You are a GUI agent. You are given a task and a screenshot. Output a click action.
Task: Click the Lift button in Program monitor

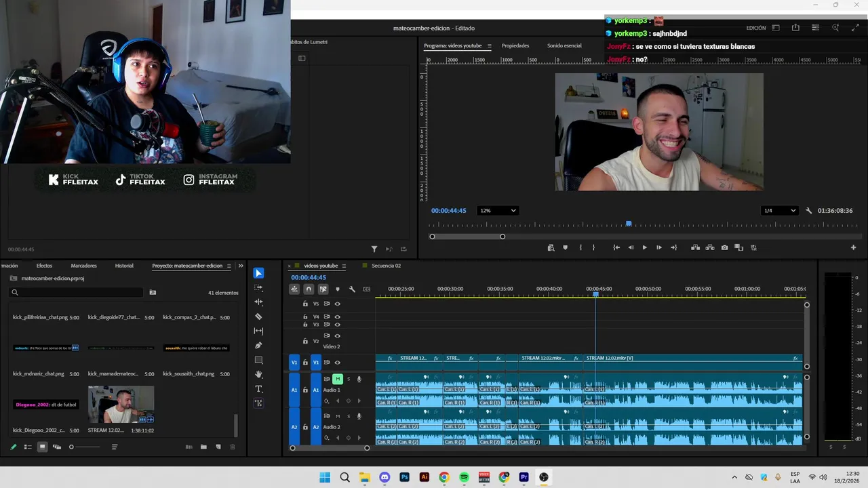pyautogui.click(x=695, y=247)
